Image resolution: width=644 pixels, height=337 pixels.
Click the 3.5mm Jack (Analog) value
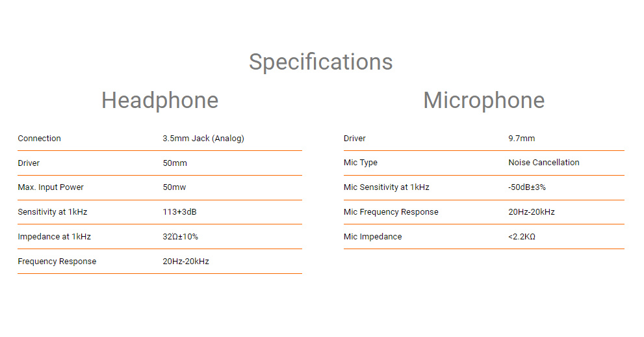click(x=203, y=139)
